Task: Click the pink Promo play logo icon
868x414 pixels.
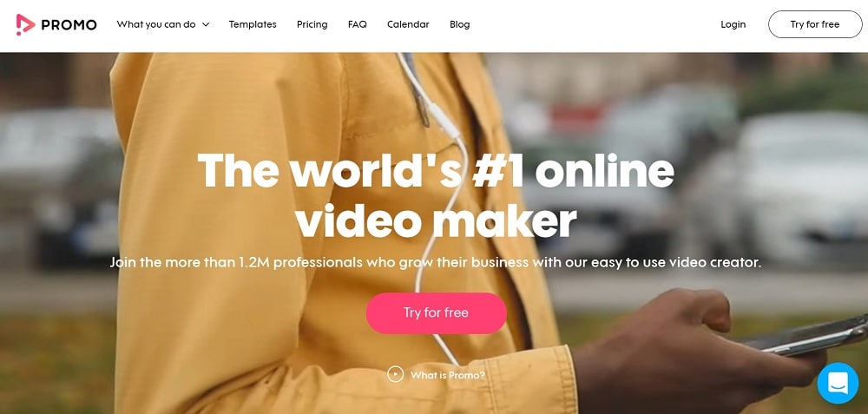Action: (25, 24)
